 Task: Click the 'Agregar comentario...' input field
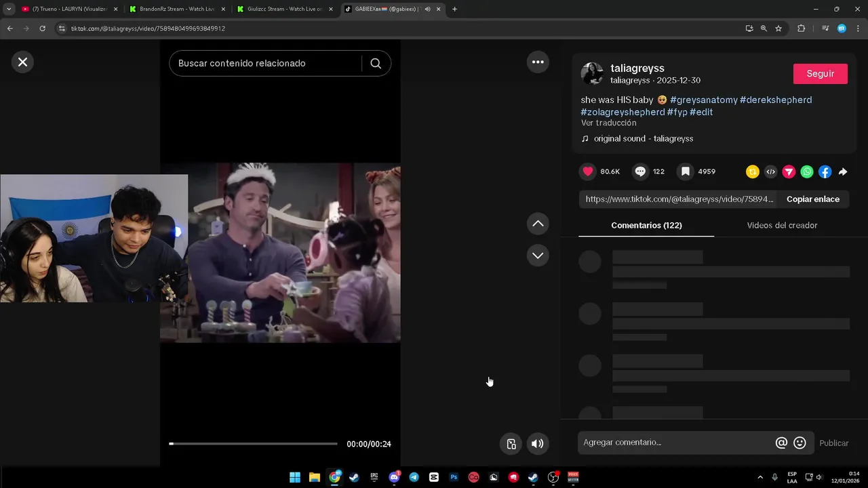tap(675, 443)
